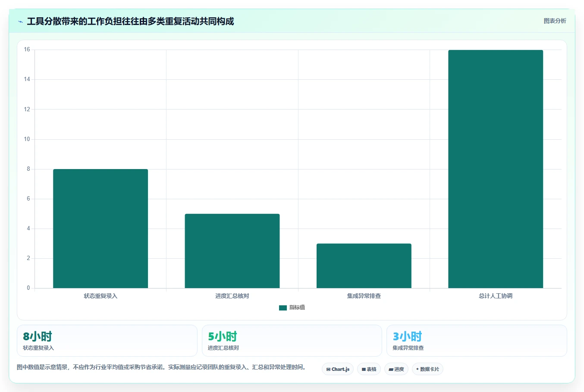Click the footnote starting with 图中数值是示意情景
The image size is (584, 392).
tap(161, 367)
